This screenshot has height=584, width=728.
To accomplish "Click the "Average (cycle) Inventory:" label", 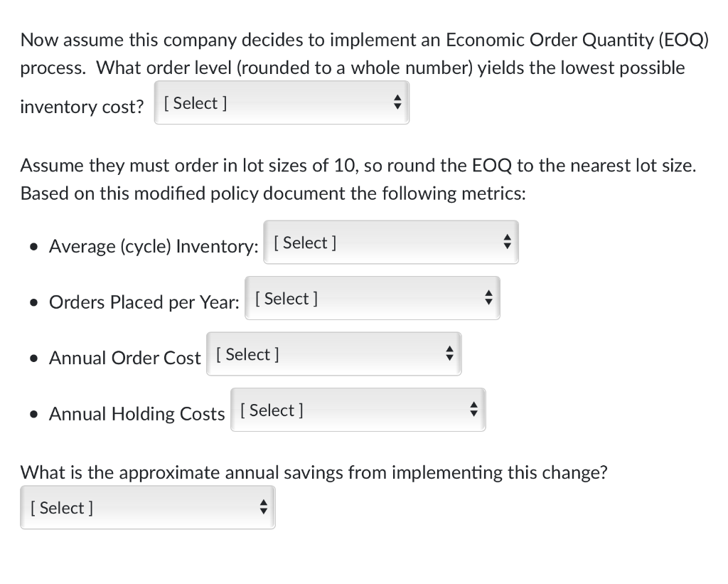I will [x=154, y=247].
